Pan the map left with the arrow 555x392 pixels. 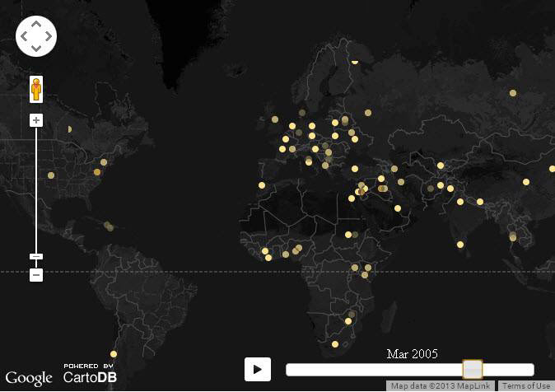25,37
